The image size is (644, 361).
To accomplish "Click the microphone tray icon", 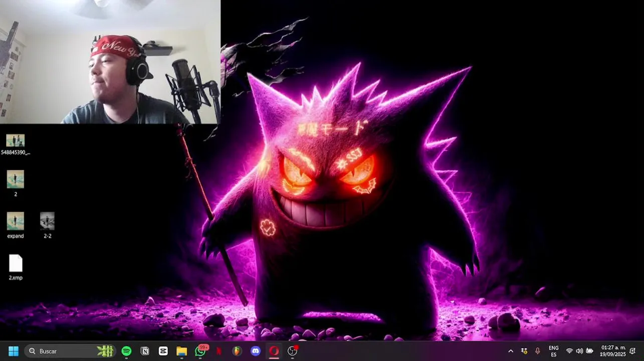I will (538, 351).
